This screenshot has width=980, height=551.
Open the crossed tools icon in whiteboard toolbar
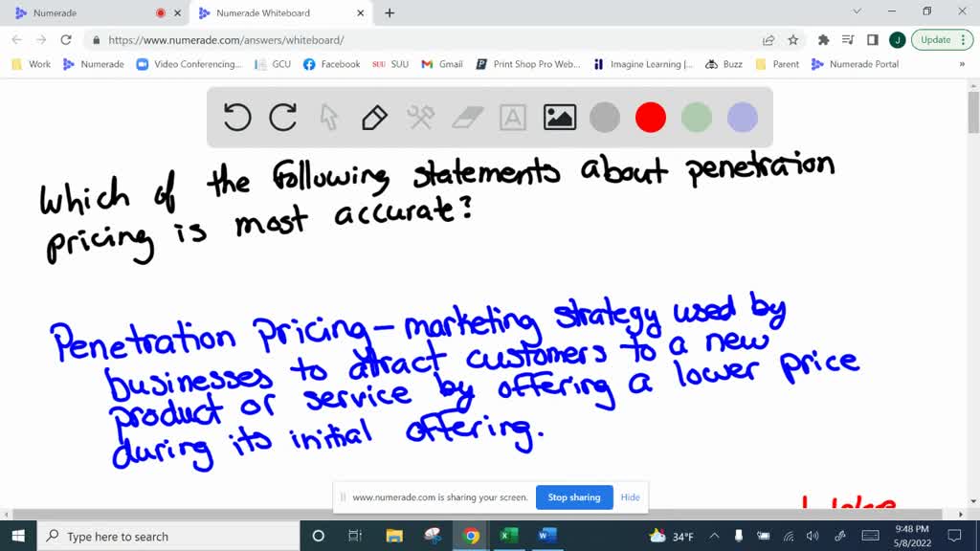(x=421, y=118)
